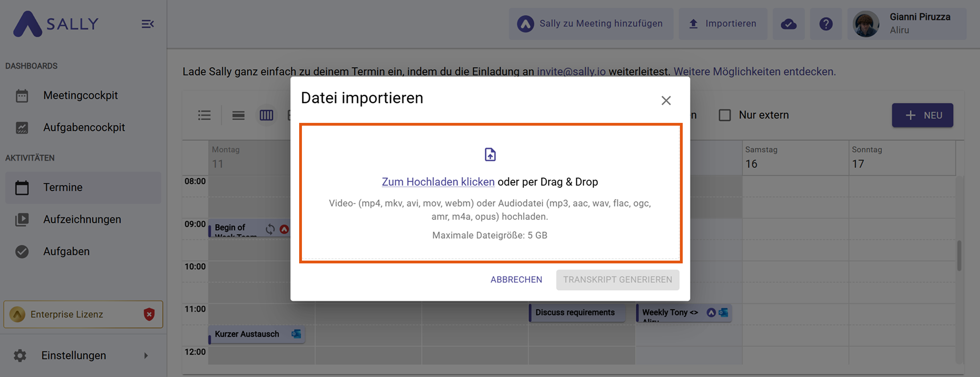
Task: Click TRANSKRIPT GENERIEREN button
Action: (x=617, y=280)
